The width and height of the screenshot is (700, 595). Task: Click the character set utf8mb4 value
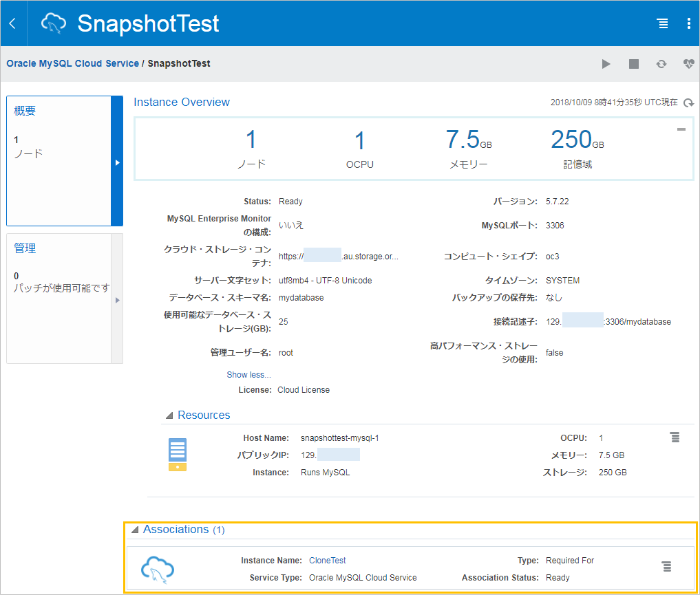point(325,281)
